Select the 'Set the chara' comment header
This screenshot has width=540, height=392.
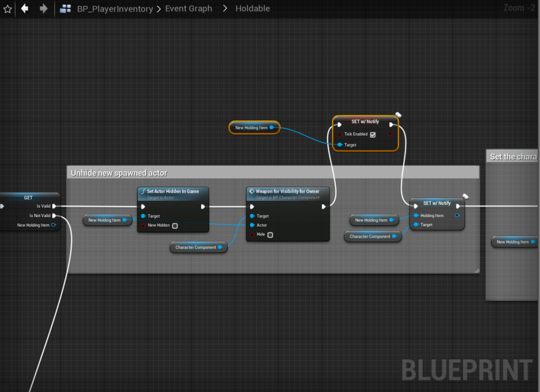click(x=512, y=157)
